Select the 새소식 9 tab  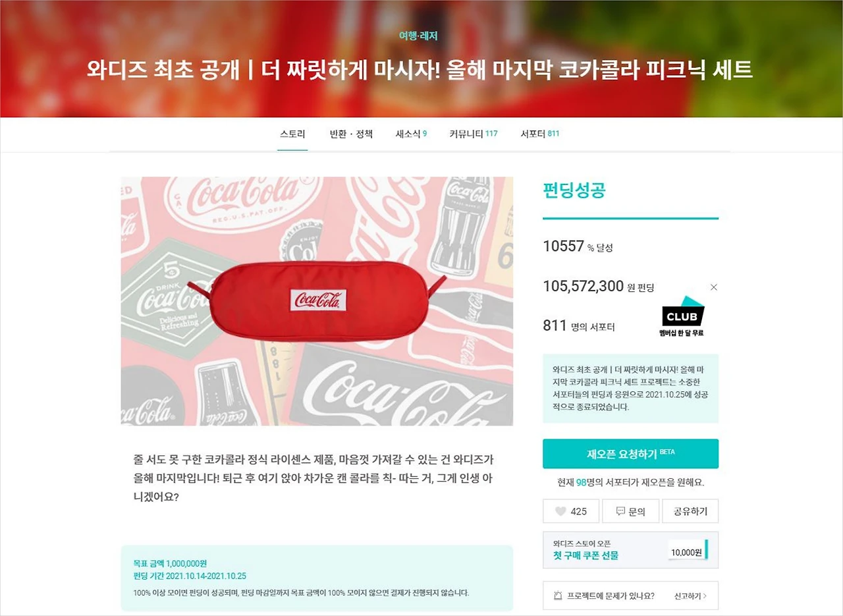click(411, 134)
